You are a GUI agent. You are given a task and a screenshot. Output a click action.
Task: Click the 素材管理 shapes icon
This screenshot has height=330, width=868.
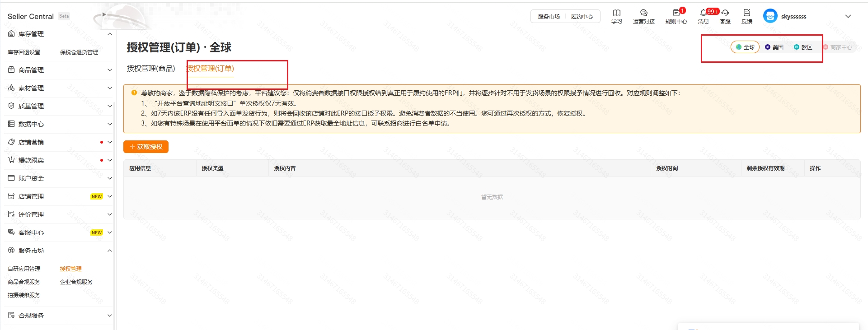point(11,88)
